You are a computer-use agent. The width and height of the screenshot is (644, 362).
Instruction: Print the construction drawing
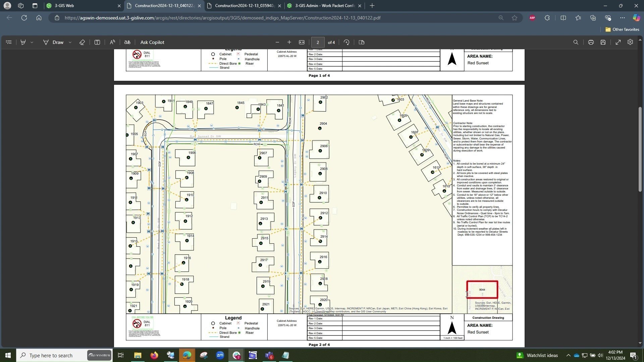click(591, 42)
